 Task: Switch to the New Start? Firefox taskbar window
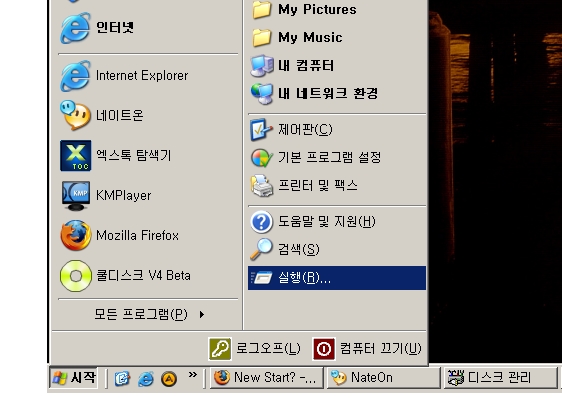[267, 378]
